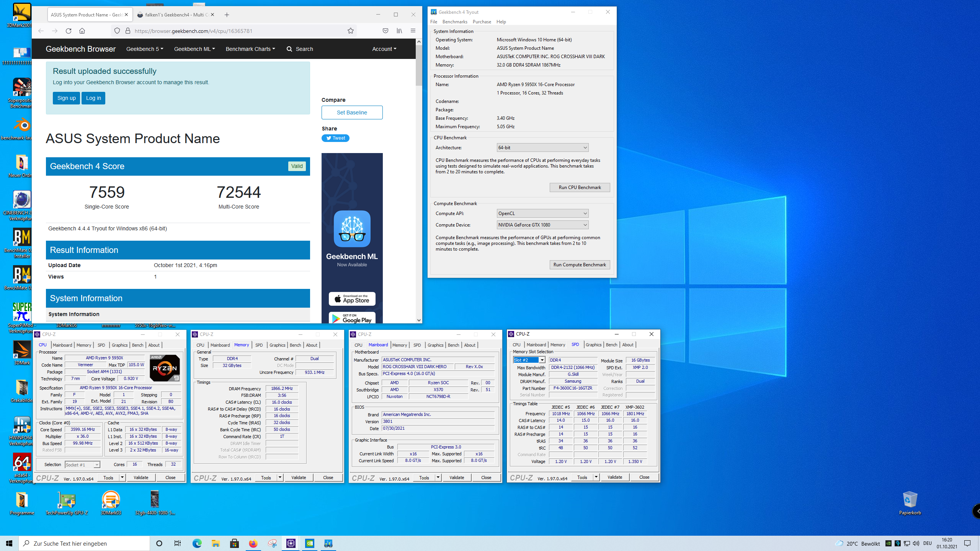Viewport: 980px width, 551px height.
Task: Open Firefox application menu hamburger
Action: pos(413,31)
